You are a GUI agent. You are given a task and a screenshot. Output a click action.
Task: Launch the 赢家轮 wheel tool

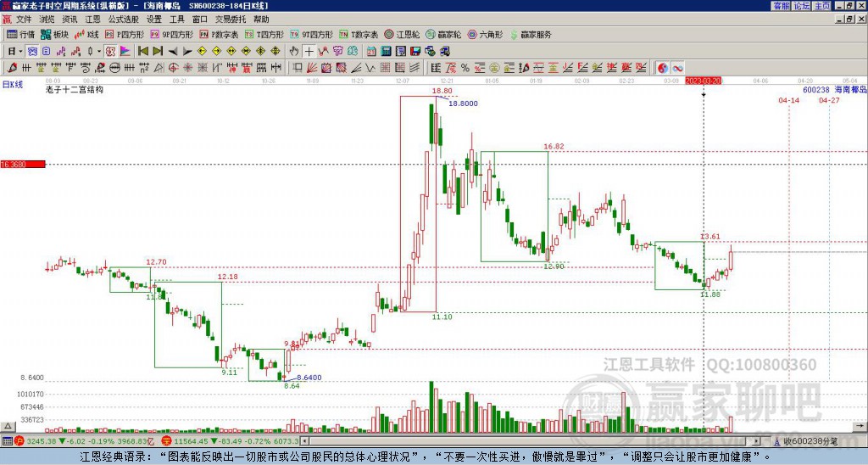443,34
